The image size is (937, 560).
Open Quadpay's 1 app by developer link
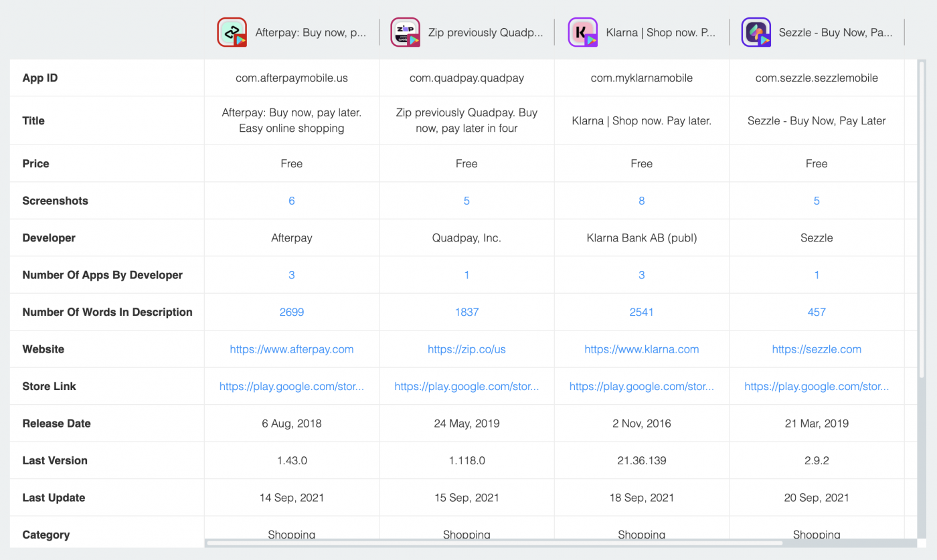point(466,274)
